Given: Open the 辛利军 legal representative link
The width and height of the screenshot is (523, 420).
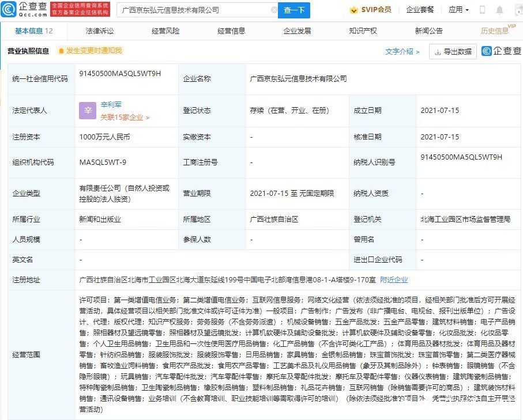Looking at the screenshot, I should (x=111, y=105).
